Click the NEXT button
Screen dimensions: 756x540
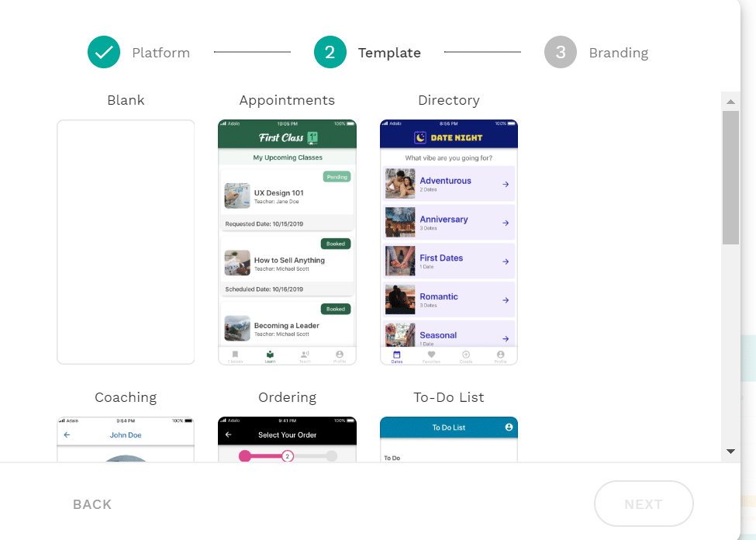click(644, 504)
